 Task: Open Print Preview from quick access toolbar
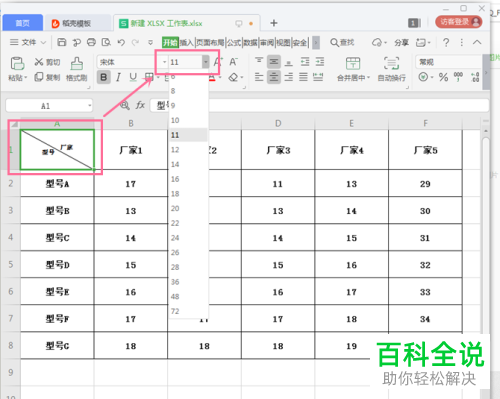[x=106, y=42]
